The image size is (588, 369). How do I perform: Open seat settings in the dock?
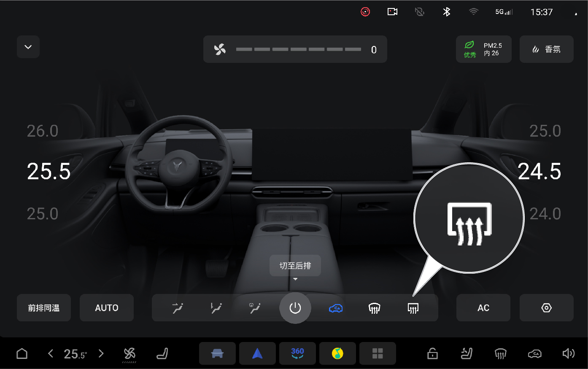(x=162, y=353)
